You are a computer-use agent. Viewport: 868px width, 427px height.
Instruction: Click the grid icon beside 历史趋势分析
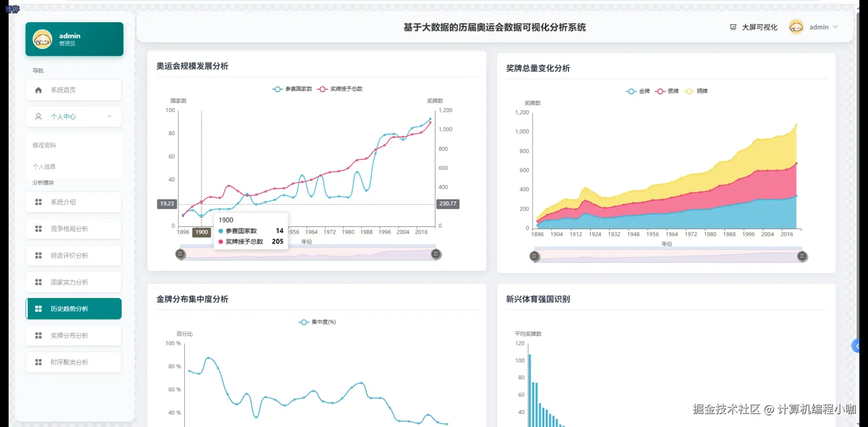tap(39, 309)
